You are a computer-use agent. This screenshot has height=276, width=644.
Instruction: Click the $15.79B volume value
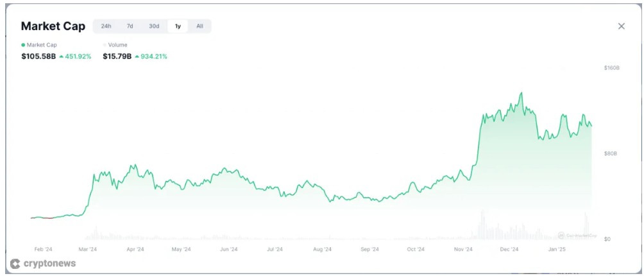coord(117,56)
